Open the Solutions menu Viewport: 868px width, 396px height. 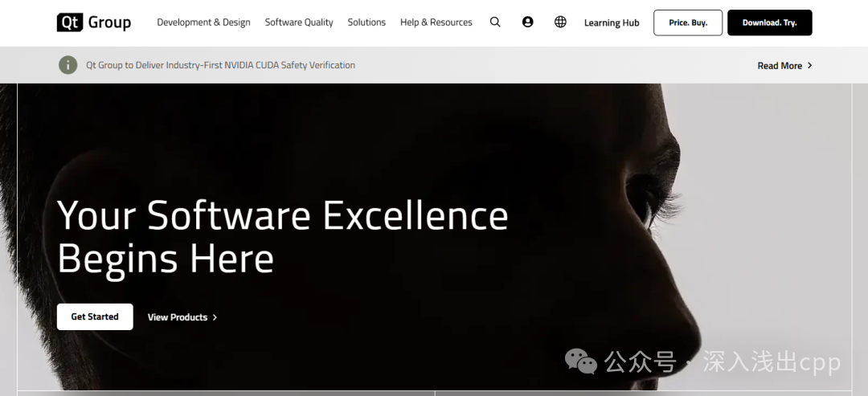point(366,22)
